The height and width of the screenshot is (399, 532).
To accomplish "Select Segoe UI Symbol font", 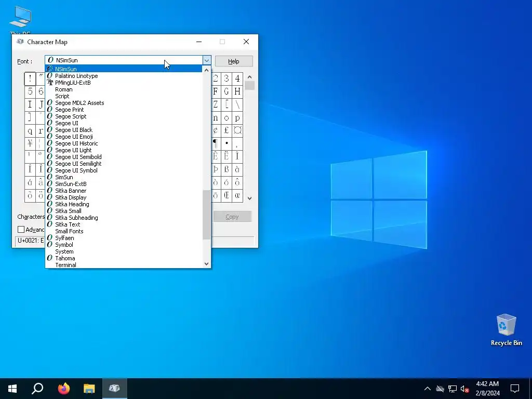I will tap(124, 170).
